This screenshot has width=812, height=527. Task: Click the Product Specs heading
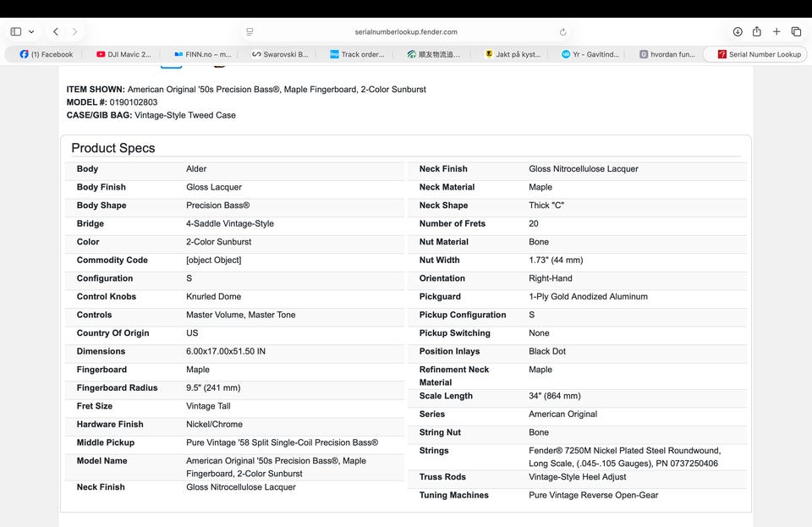[x=112, y=148]
